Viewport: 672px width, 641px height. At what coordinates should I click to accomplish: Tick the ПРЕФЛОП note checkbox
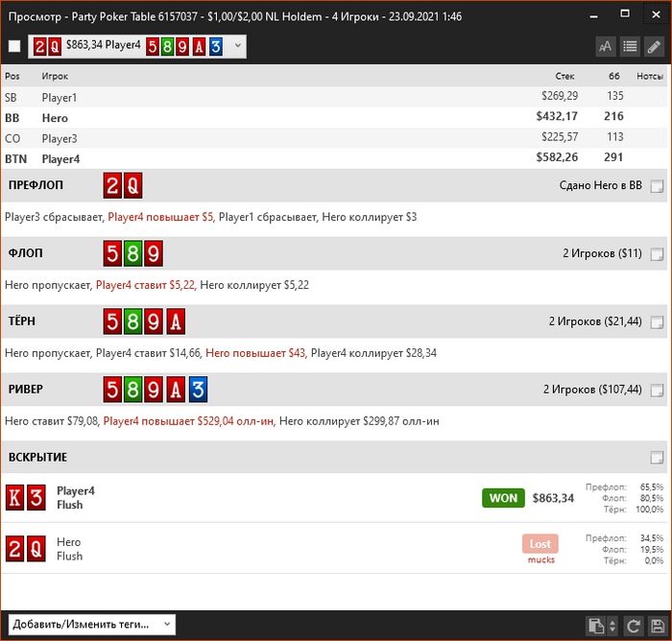(657, 186)
